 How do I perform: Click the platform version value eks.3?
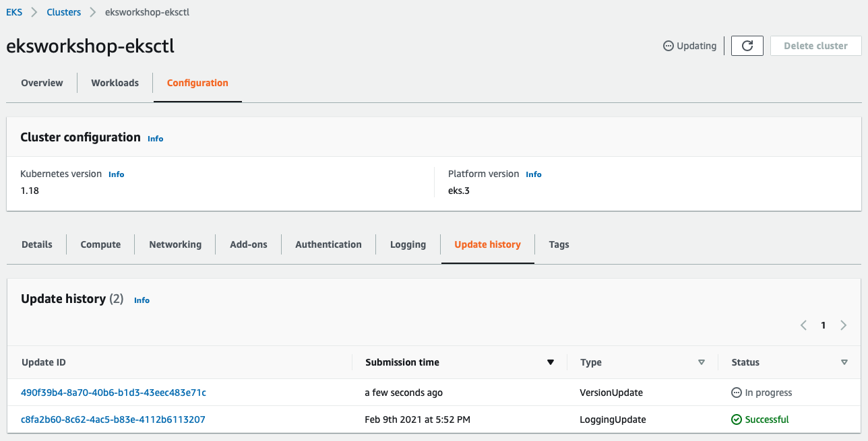coord(460,191)
